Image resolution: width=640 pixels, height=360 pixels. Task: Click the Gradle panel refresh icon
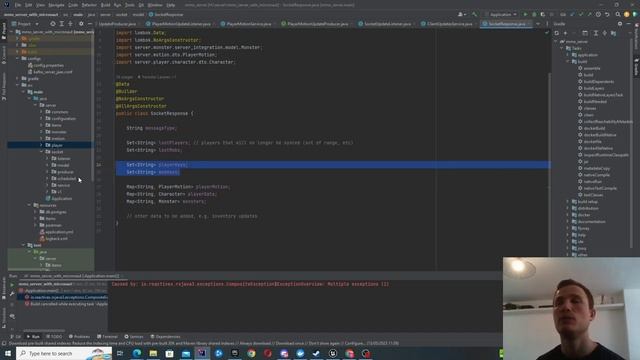point(556,33)
